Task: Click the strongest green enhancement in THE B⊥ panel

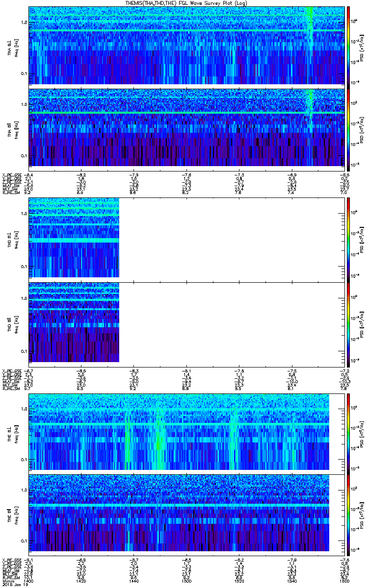Action: pyautogui.click(x=158, y=439)
